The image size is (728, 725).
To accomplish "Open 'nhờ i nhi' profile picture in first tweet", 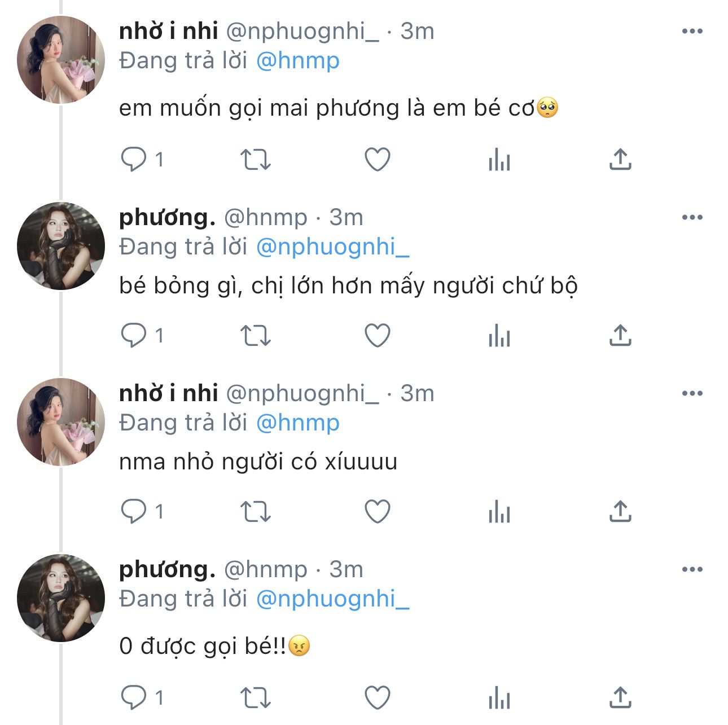I will click(x=61, y=60).
